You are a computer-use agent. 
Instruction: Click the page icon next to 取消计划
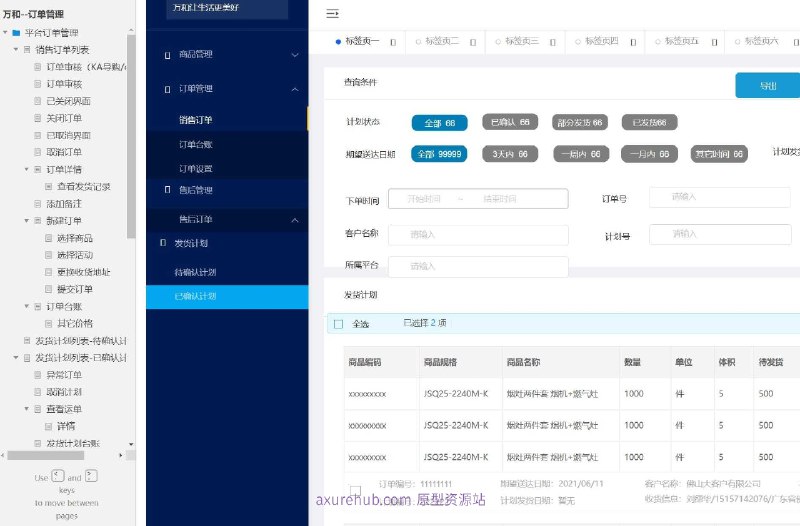[38, 392]
